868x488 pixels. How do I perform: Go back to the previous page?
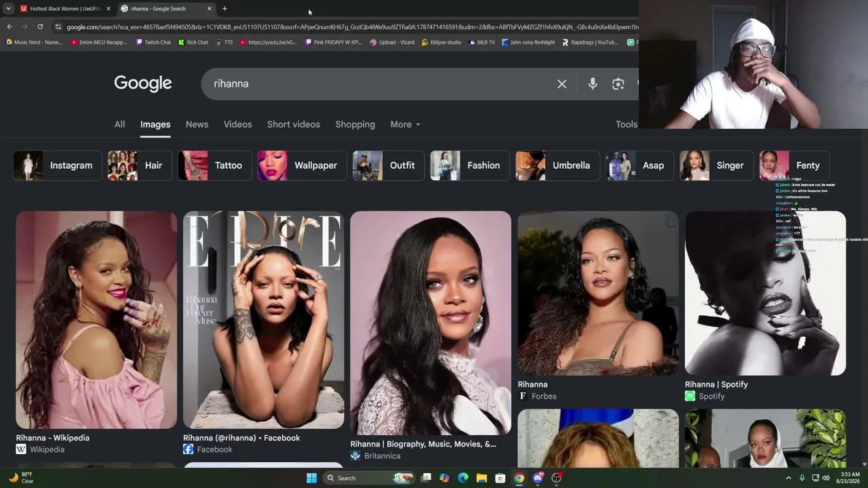click(x=9, y=27)
